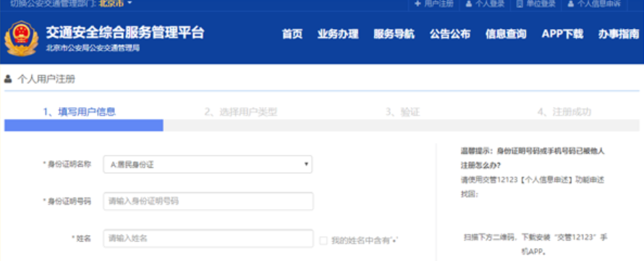Open the 身份证明名称 dropdown
Viewport: 644px width, 261px height.
pyautogui.click(x=208, y=165)
